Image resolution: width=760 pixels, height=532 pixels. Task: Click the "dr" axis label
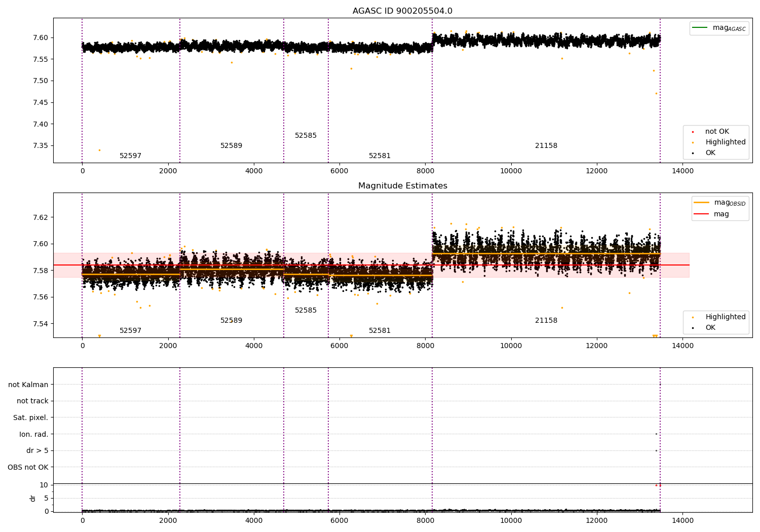pos(33,499)
